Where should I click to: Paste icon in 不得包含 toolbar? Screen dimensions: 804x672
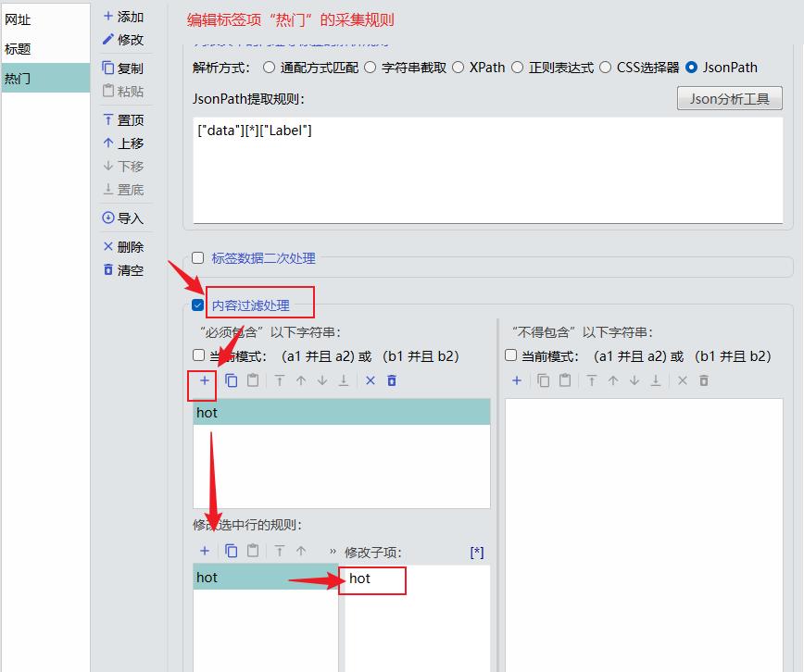pyautogui.click(x=565, y=380)
